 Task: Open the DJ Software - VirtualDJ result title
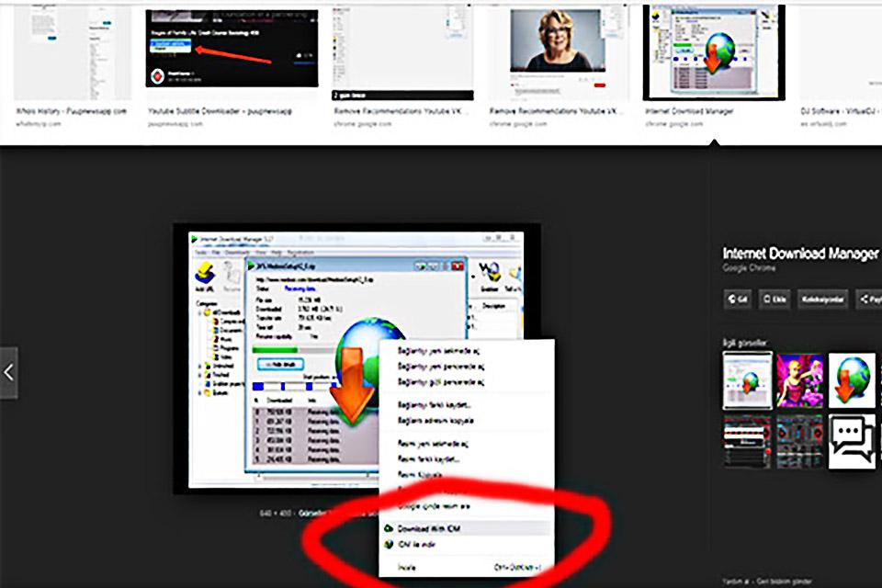(841, 111)
